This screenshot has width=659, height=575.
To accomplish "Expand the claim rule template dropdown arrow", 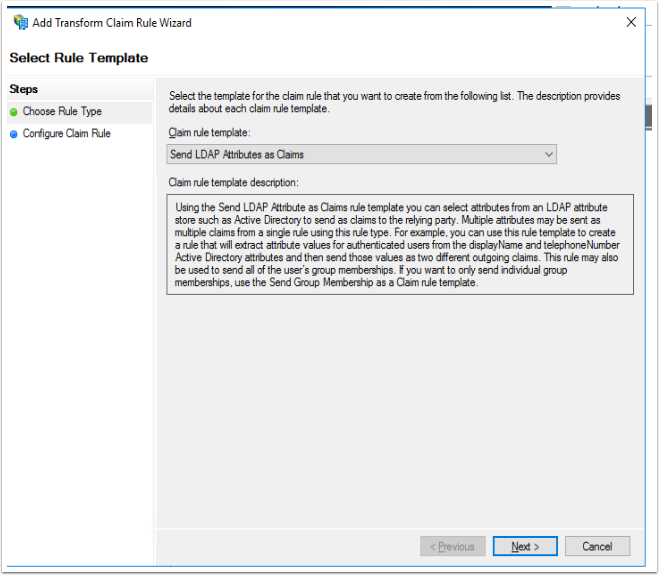I will point(548,154).
